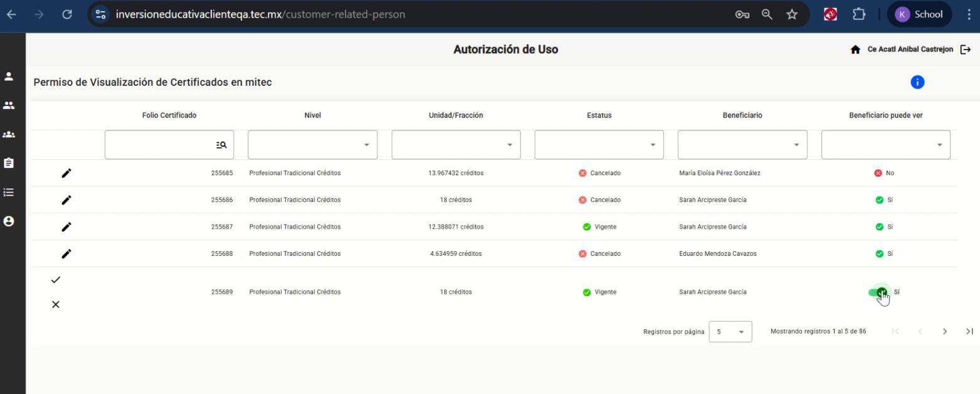Jump to last page of records

coord(969,331)
